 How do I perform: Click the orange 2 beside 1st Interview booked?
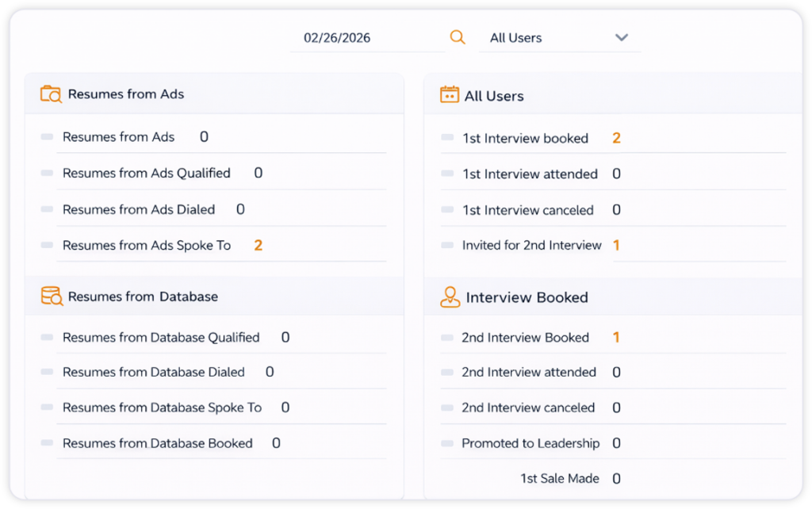point(617,137)
